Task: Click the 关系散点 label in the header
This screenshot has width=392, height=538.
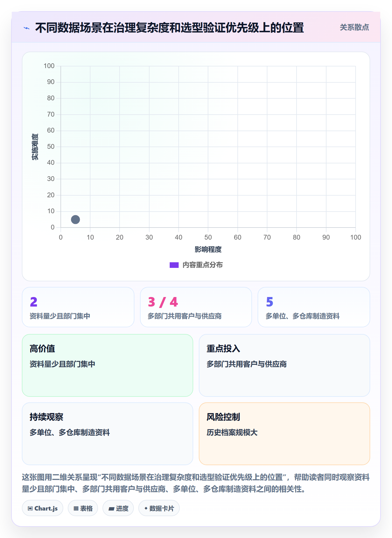Action: coord(354,27)
